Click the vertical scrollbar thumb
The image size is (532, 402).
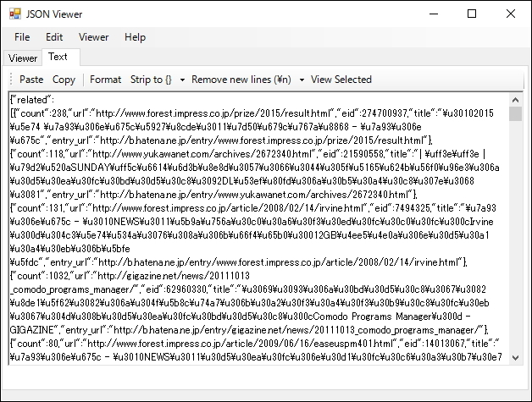[x=515, y=113]
